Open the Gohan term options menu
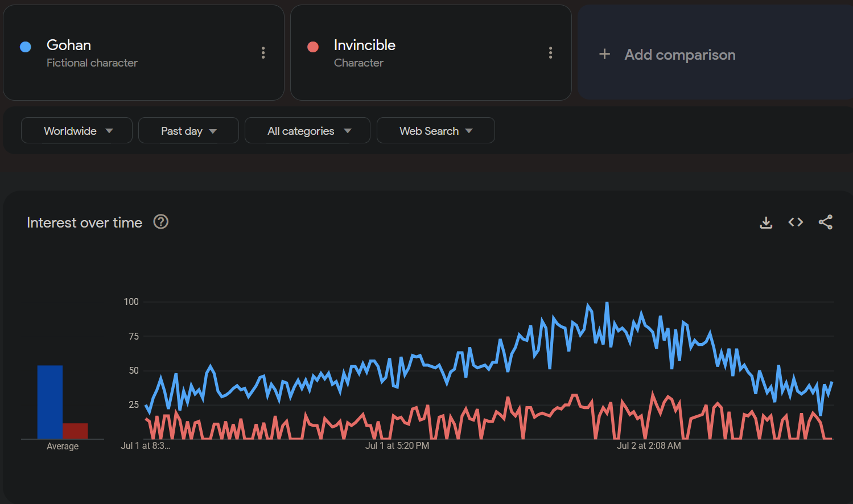The width and height of the screenshot is (853, 504). coord(263,53)
